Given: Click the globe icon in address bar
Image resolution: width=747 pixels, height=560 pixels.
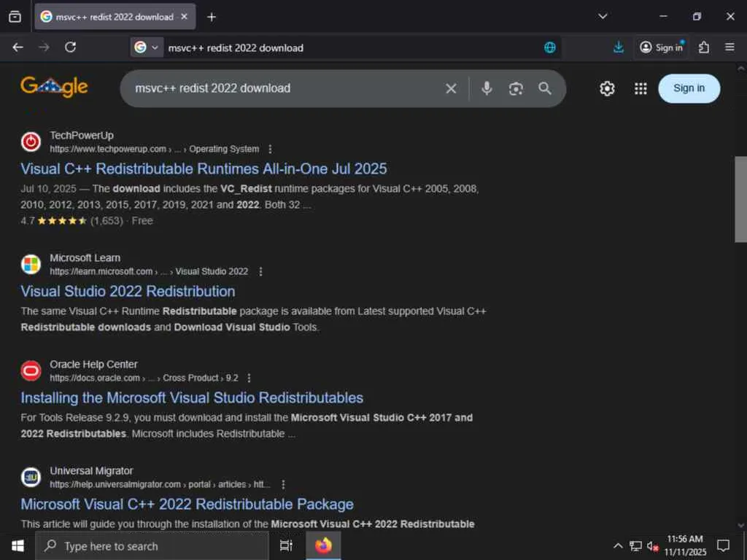Looking at the screenshot, I should point(550,47).
